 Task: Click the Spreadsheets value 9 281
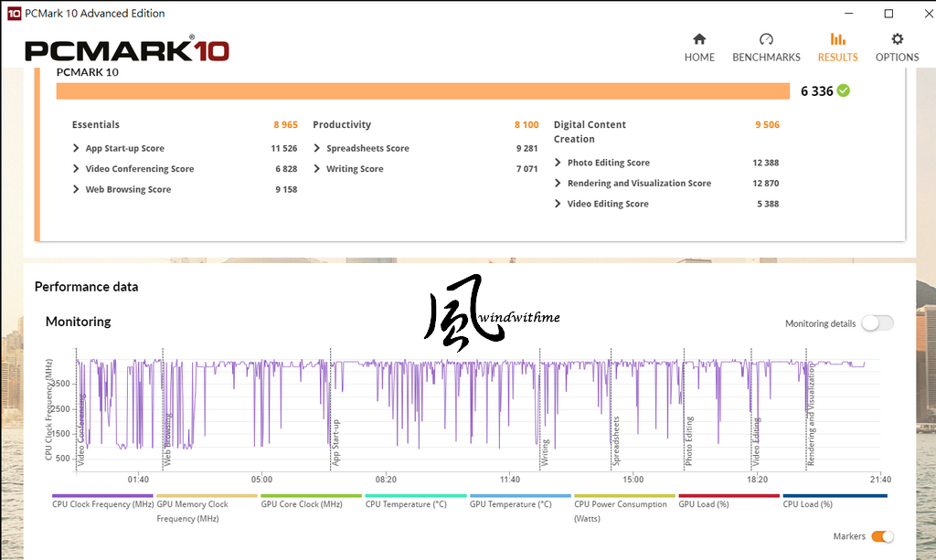coord(527,148)
